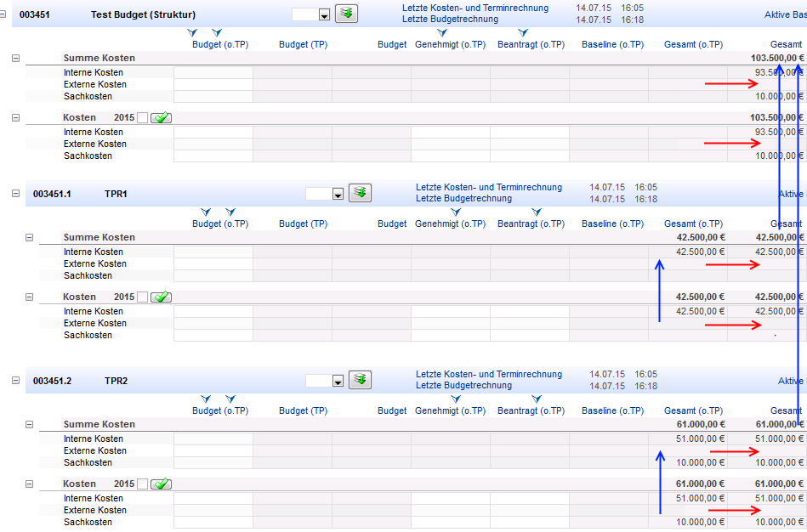
Task: Open the dropdown in the Test Budget (Struktur) header
Action: [324, 15]
